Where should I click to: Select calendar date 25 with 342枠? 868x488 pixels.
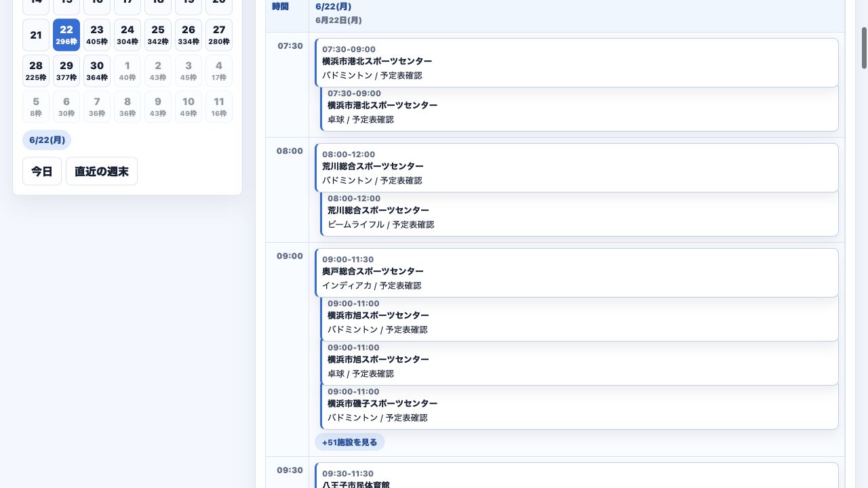158,35
